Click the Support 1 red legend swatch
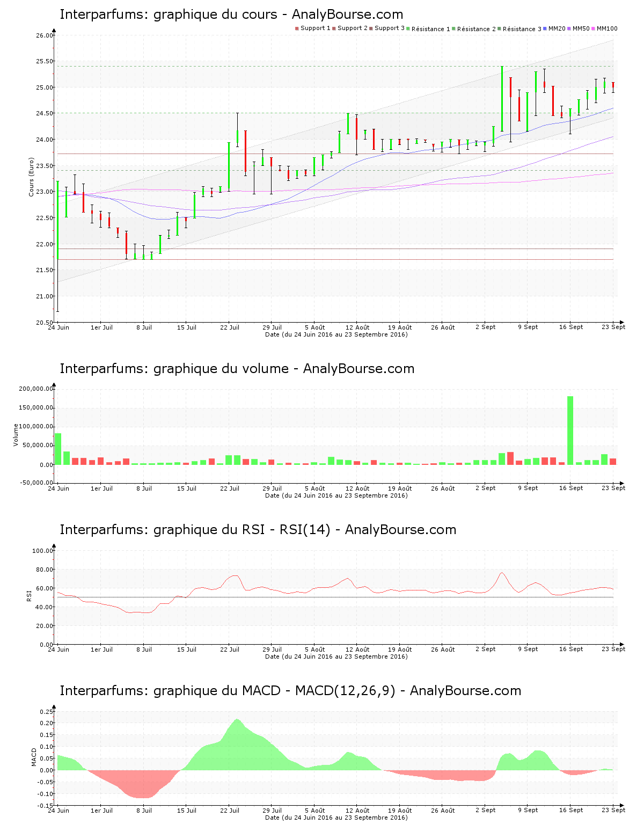 pos(297,28)
